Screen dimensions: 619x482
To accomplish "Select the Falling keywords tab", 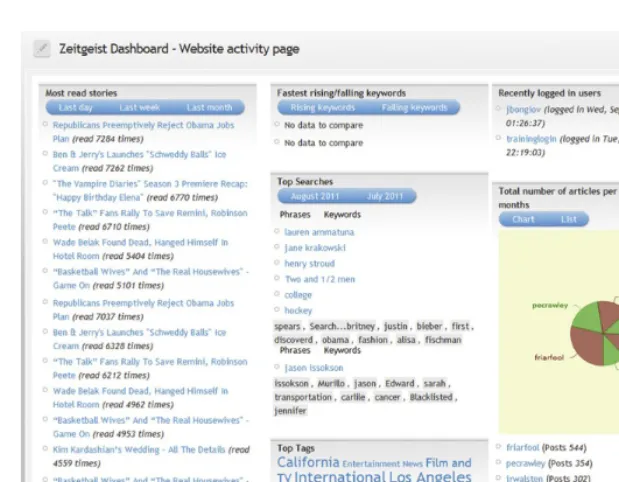I will click(x=415, y=107).
